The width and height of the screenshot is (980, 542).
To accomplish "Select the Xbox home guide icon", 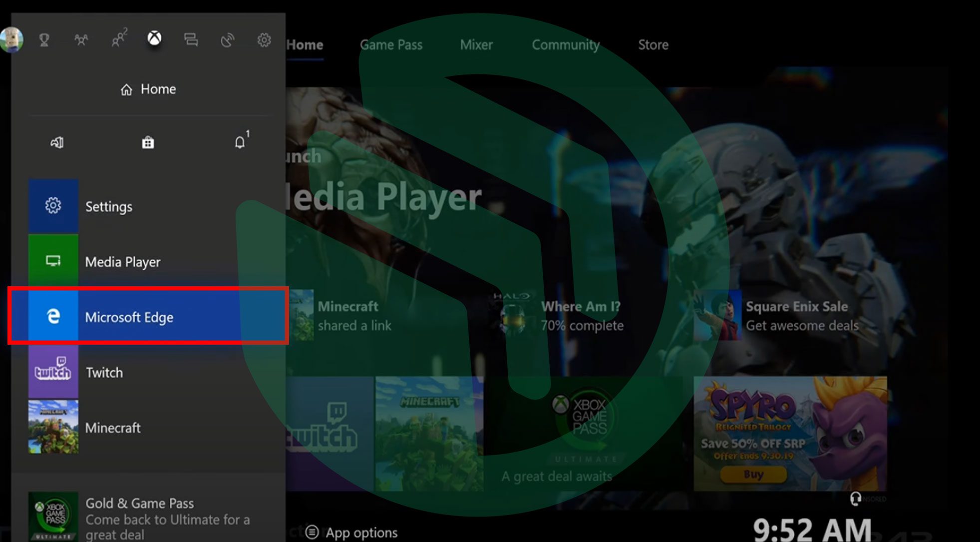I will 154,38.
